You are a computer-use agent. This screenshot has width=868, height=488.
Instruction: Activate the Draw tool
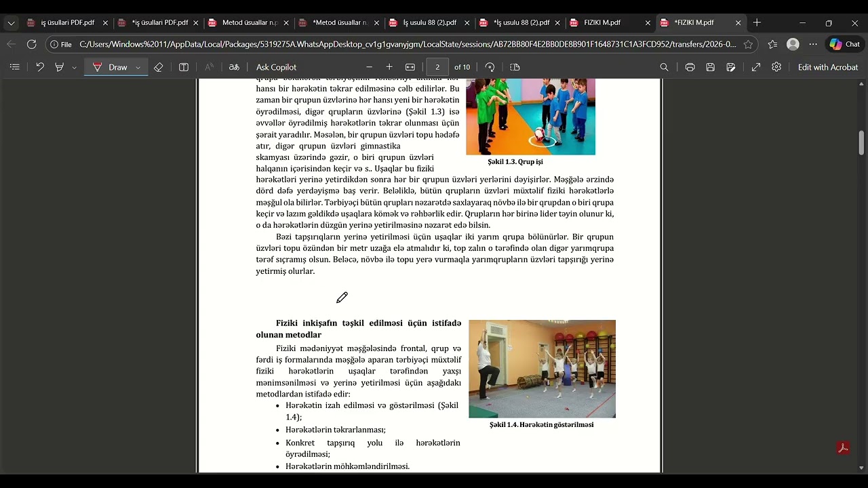[x=110, y=67]
